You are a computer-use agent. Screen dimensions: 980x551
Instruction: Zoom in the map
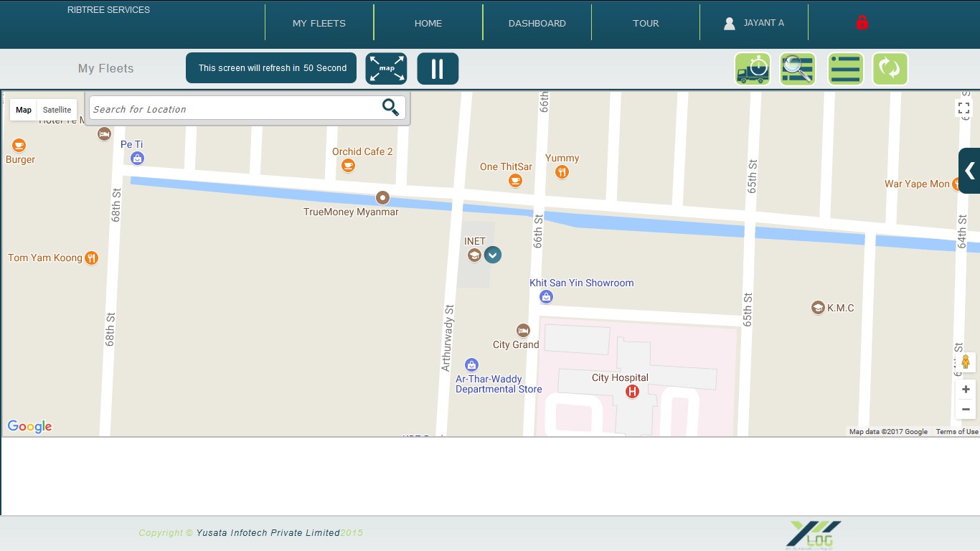966,389
